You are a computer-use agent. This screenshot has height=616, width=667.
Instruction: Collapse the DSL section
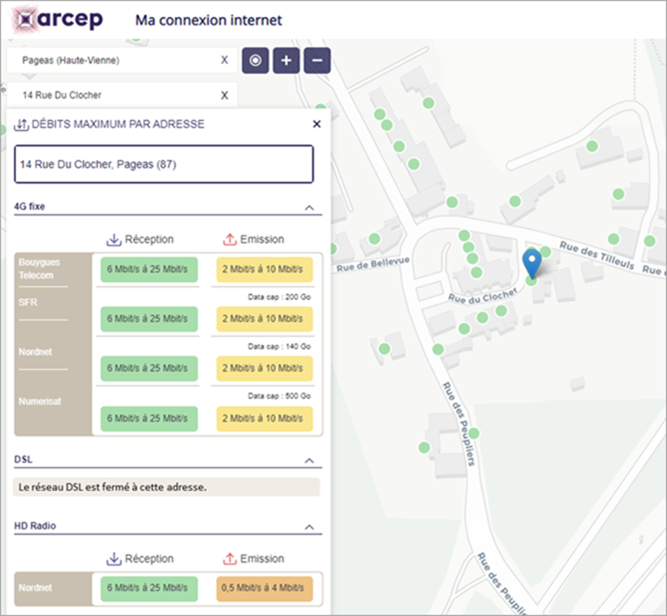coord(309,460)
